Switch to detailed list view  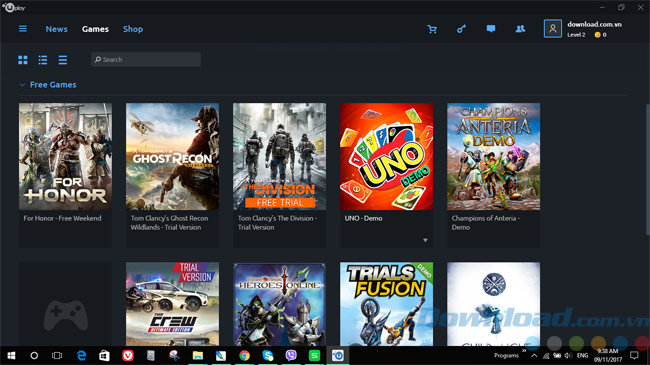coord(43,60)
